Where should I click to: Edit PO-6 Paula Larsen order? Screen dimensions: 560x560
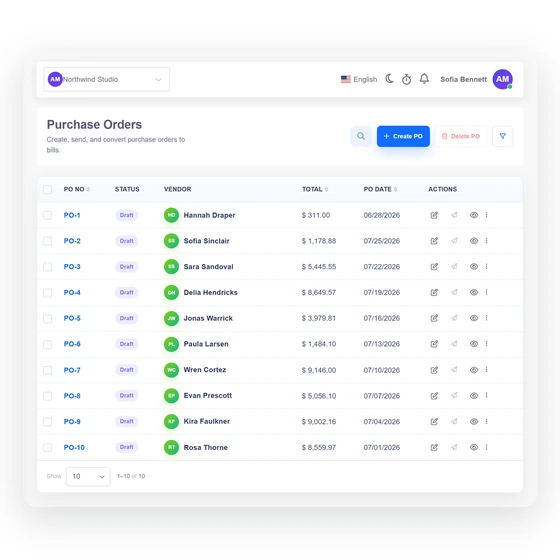(434, 344)
